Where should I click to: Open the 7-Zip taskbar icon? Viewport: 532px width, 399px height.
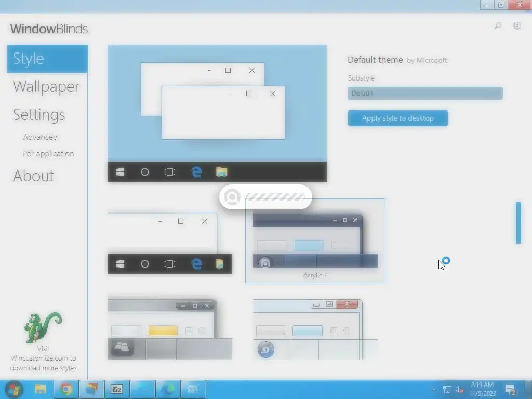tap(117, 389)
